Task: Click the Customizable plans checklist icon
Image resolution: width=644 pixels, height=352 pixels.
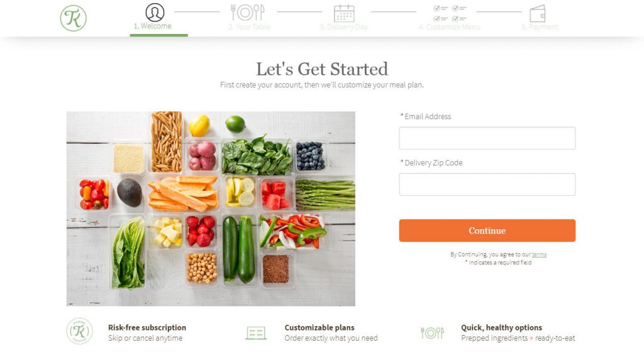Action: [x=256, y=332]
